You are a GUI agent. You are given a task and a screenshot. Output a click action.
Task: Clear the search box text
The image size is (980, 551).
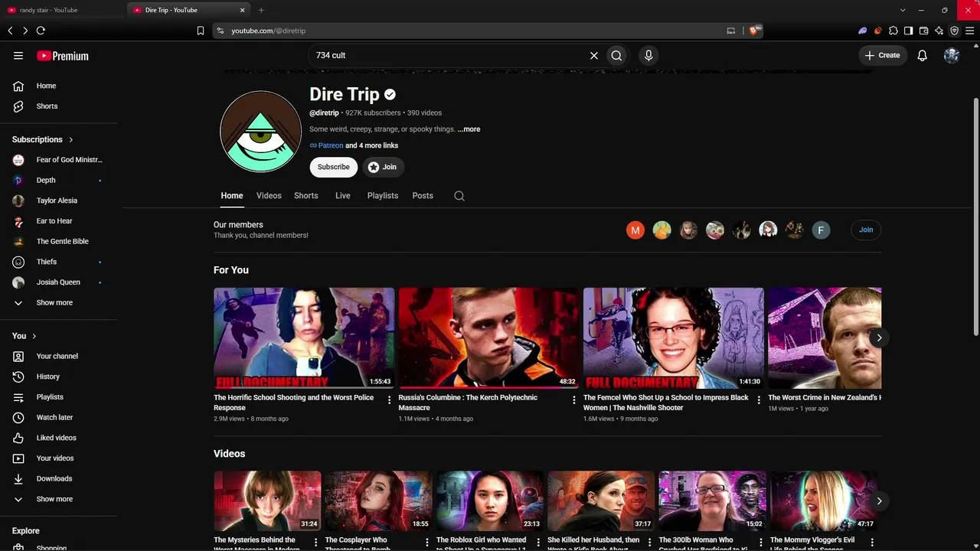click(x=593, y=55)
